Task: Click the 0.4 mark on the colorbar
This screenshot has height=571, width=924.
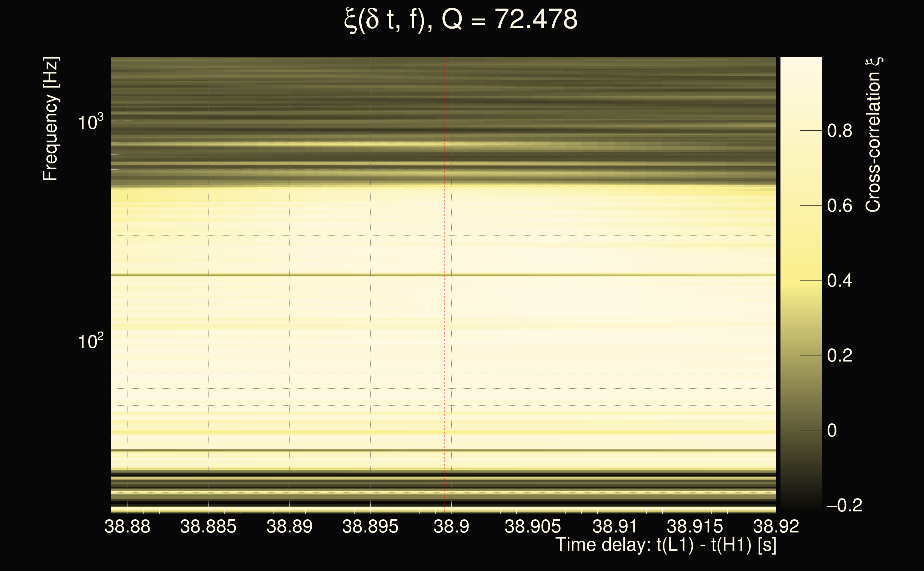Action: [x=839, y=281]
